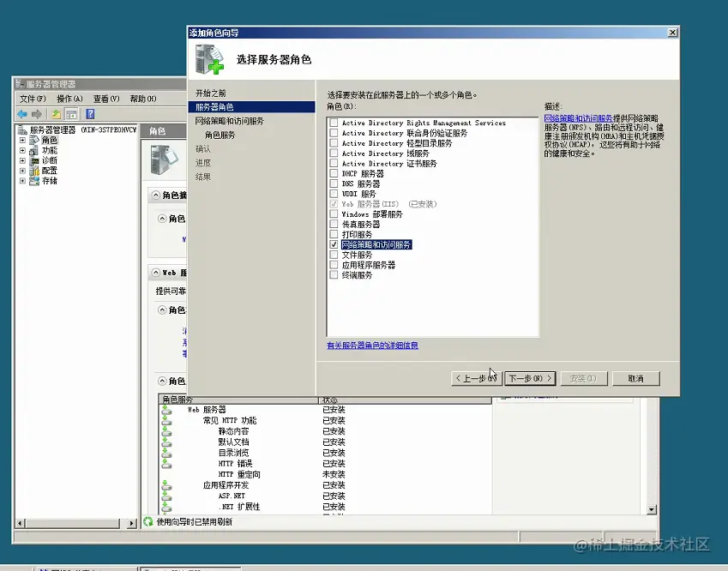Check Active Directory 联合身份验证服务
Screen dimensions: 728x571
click(x=334, y=133)
